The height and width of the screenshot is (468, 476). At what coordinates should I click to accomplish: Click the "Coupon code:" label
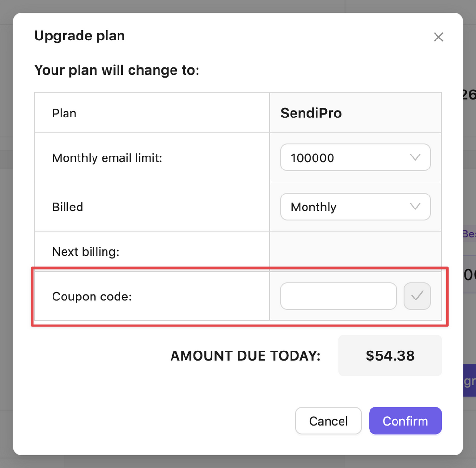pos(92,297)
